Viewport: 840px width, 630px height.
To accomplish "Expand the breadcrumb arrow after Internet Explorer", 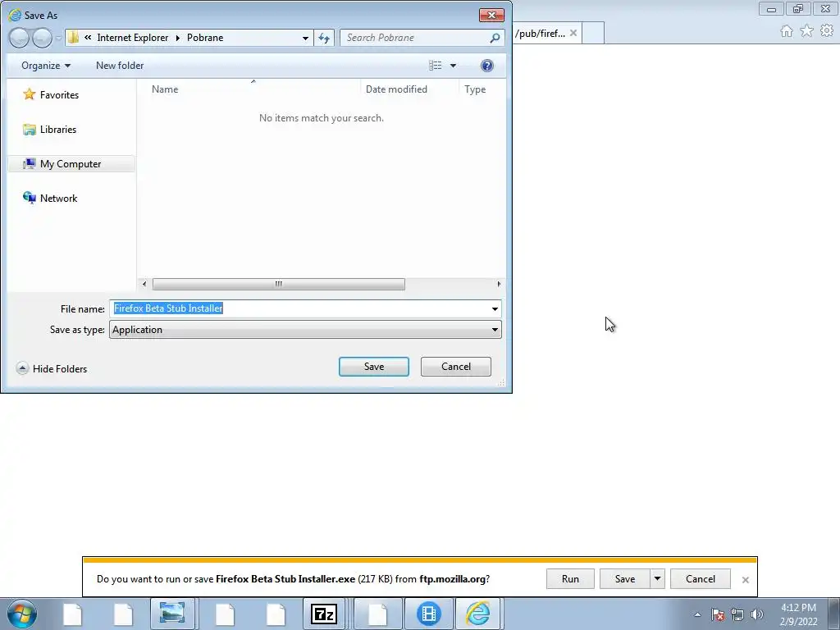I will pos(178,38).
